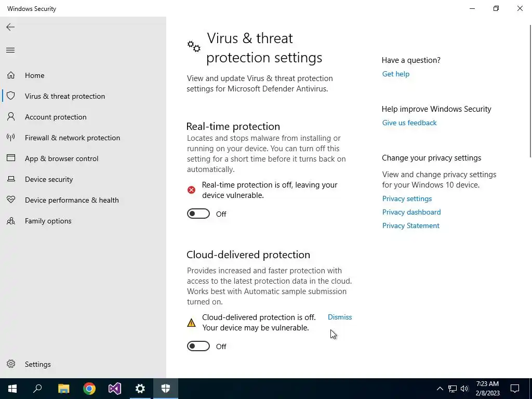Click 'Help improve Windows Security' heading
532x399 pixels.
(x=436, y=109)
